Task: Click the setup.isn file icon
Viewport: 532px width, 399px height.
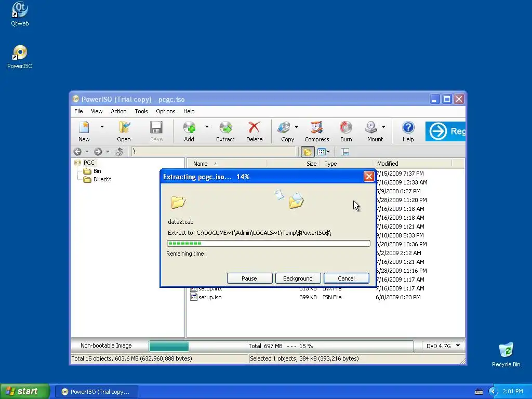Action: click(x=194, y=297)
